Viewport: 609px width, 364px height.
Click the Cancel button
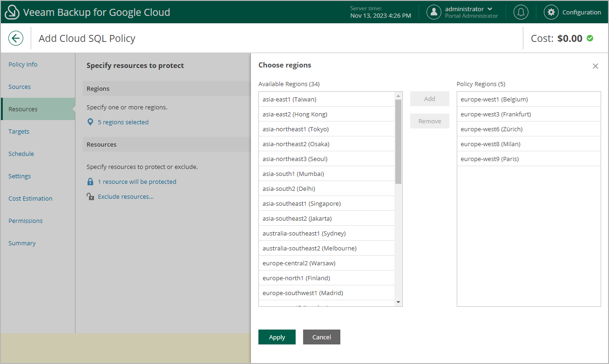click(321, 337)
